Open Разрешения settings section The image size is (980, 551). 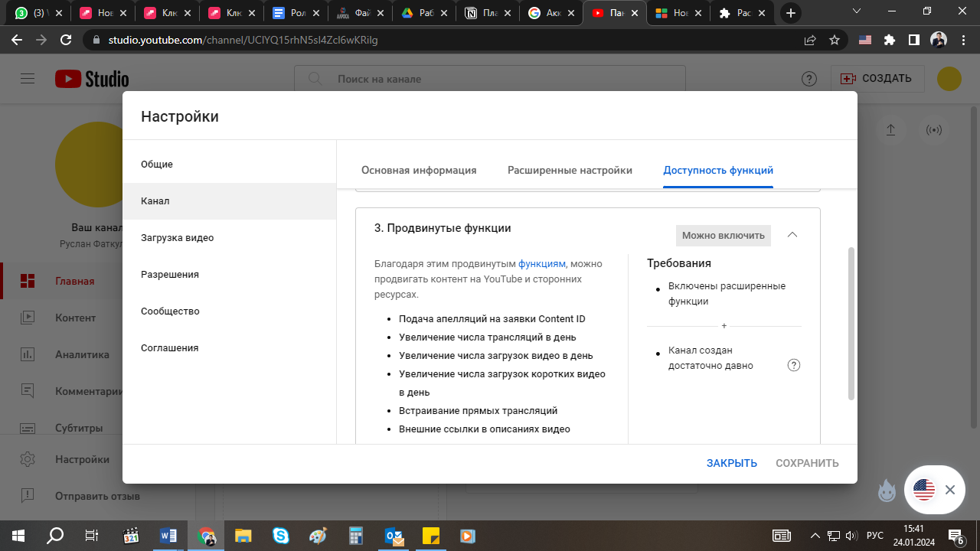pyautogui.click(x=170, y=275)
